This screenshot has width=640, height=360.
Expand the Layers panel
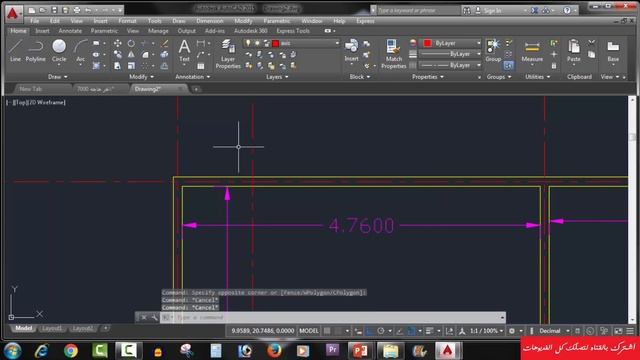pyautogui.click(x=277, y=77)
